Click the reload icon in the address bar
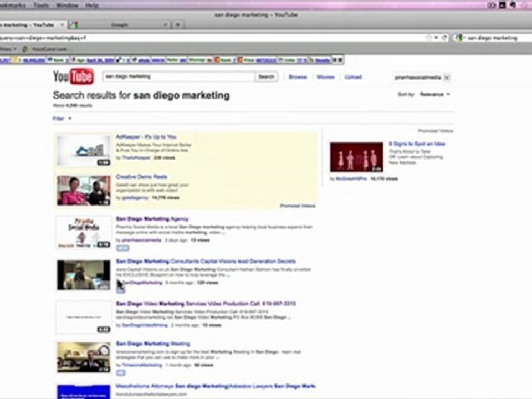 click(x=444, y=38)
